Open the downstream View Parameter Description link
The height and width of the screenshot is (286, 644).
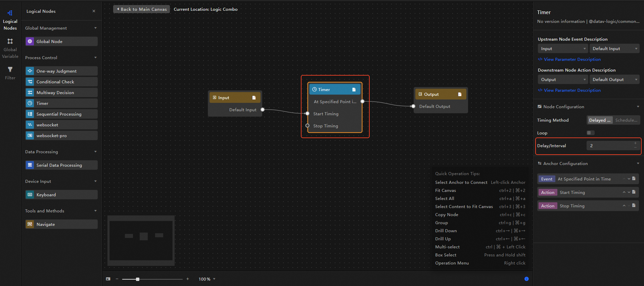coord(569,90)
